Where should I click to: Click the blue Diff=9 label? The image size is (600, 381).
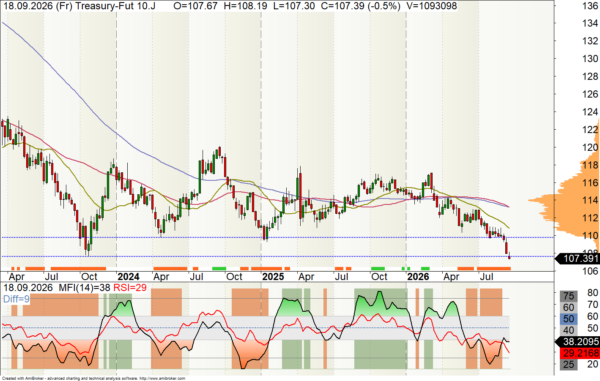[16, 299]
